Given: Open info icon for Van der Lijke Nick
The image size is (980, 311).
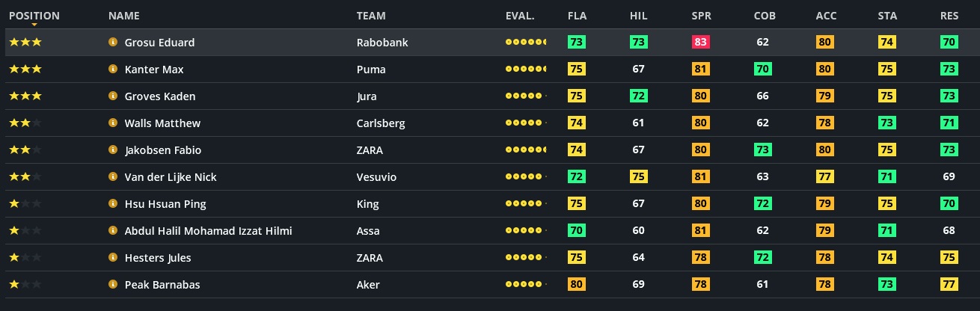Looking at the screenshot, I should 114,177.
